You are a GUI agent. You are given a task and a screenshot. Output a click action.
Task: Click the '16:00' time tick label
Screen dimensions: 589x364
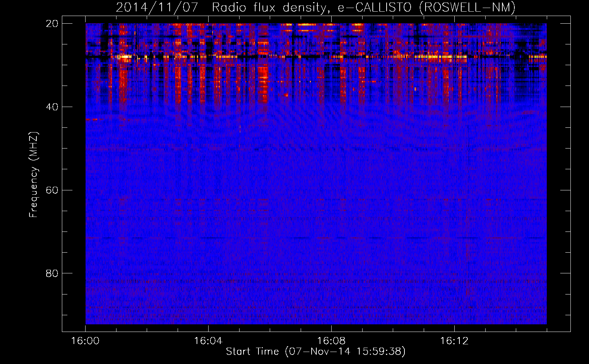[x=85, y=341]
